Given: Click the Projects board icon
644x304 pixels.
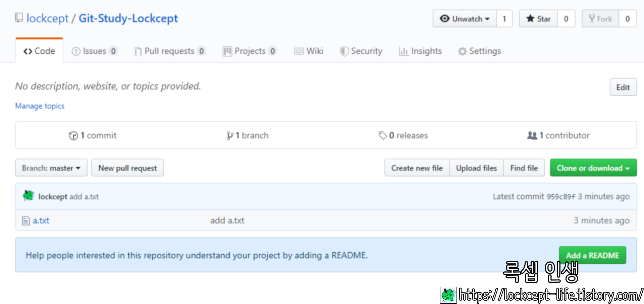Looking at the screenshot, I should [227, 51].
